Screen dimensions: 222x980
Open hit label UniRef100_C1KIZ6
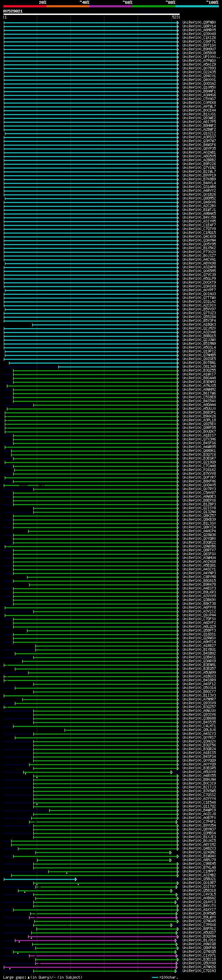point(199,38)
